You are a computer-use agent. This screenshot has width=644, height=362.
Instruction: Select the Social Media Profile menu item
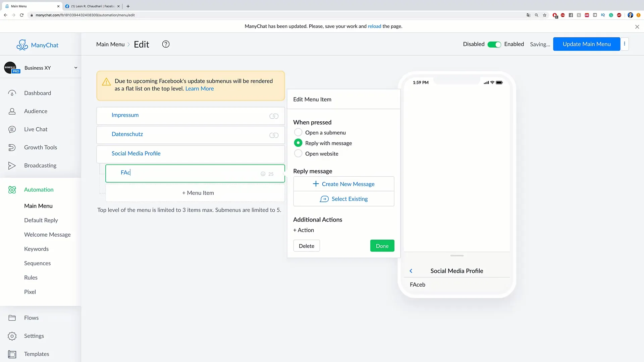191,154
